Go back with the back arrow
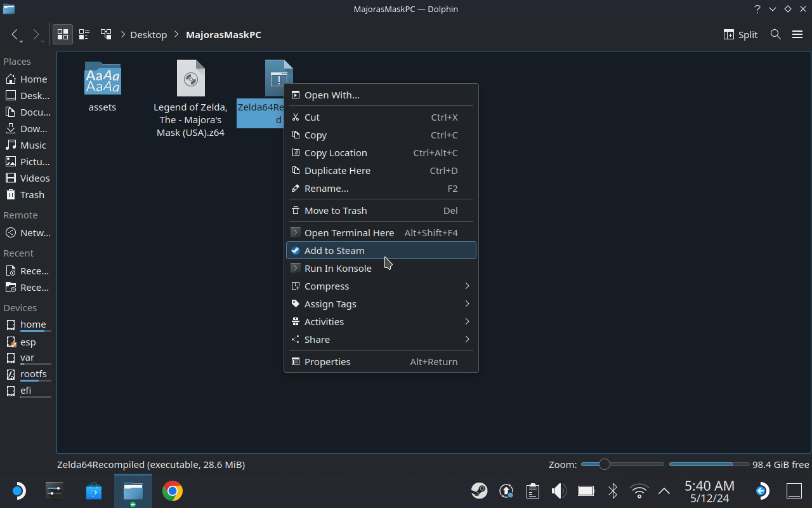 click(x=15, y=35)
